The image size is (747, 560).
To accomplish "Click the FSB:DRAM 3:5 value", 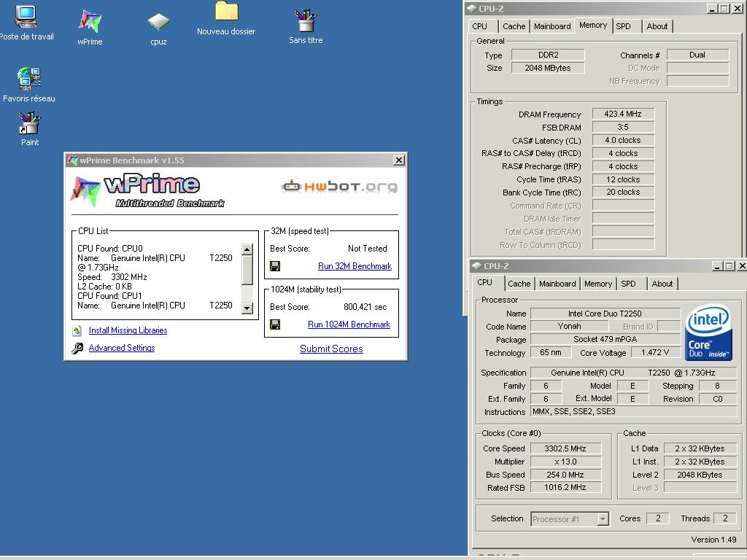I will (623, 127).
